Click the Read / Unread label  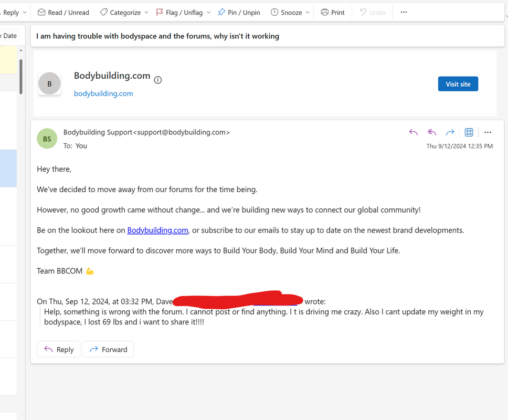coord(68,13)
